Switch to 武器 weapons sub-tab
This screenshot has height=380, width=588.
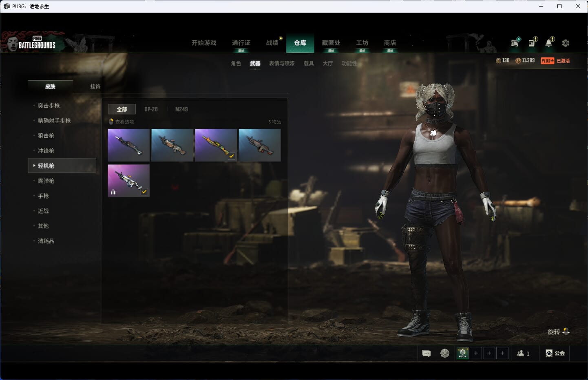point(255,64)
